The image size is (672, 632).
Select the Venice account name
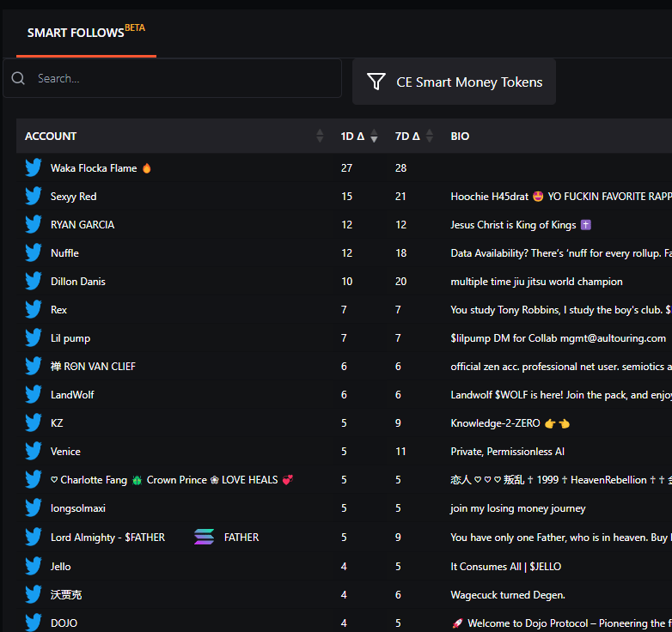[x=65, y=452]
